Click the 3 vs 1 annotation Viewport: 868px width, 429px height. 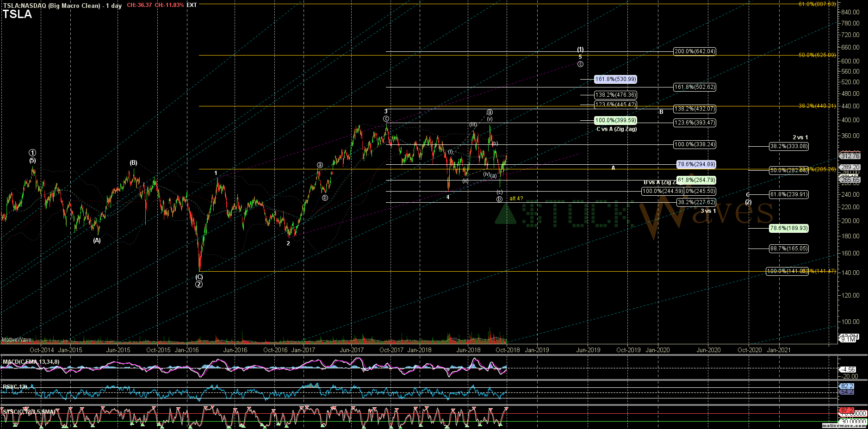coord(708,211)
